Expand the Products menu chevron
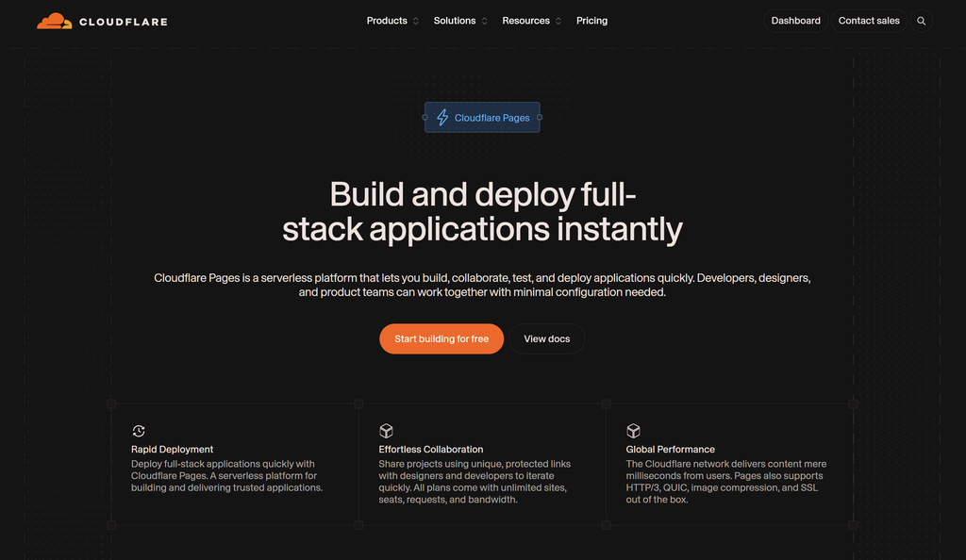 [x=416, y=21]
